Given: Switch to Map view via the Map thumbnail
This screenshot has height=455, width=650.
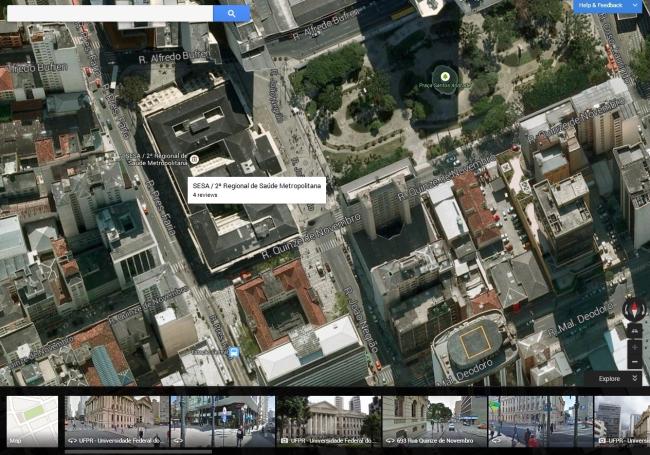Looking at the screenshot, I should (32, 421).
